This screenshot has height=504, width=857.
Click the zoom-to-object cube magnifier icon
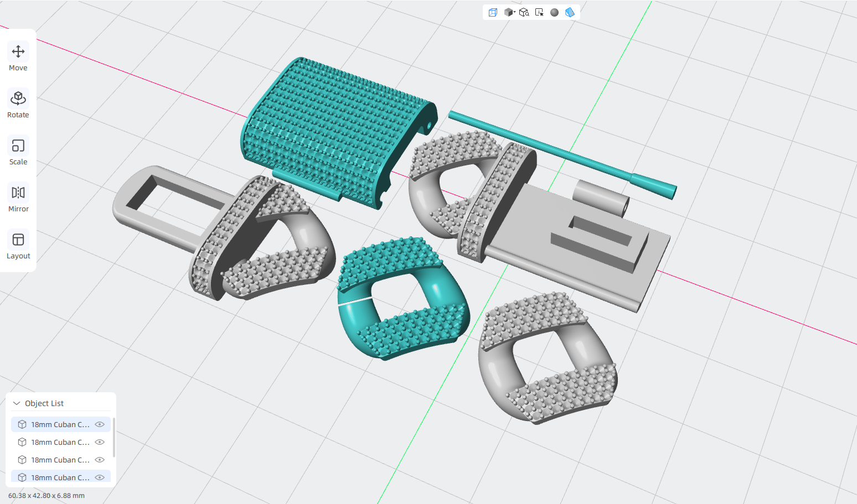pos(524,12)
